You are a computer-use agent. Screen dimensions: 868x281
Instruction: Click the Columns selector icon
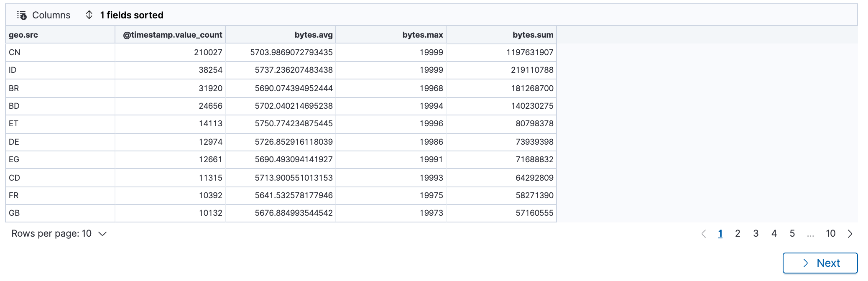(x=22, y=15)
